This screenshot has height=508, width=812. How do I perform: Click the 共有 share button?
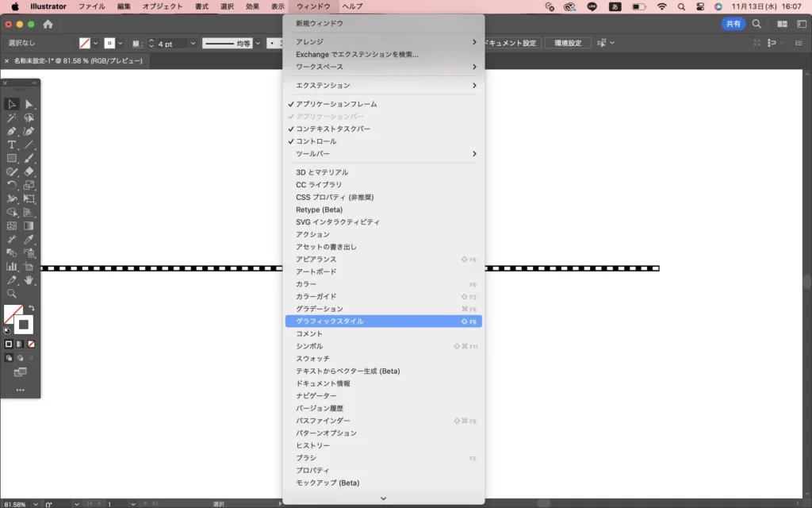click(x=733, y=25)
